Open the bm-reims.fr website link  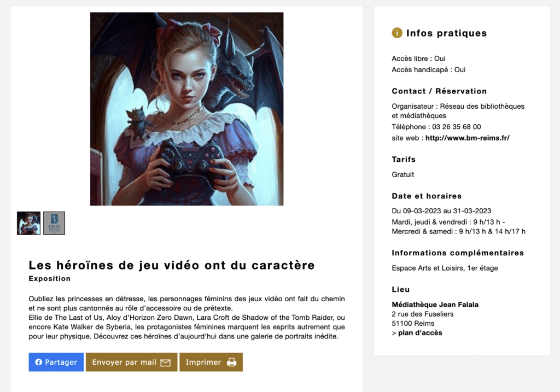(x=468, y=138)
